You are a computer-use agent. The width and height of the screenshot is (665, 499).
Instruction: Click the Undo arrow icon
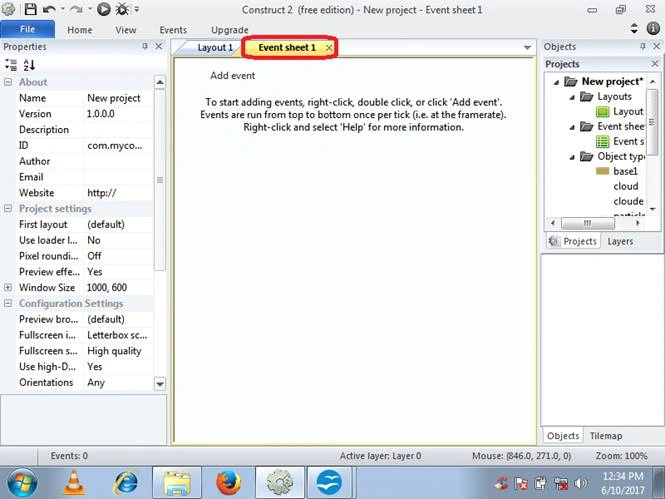point(49,9)
